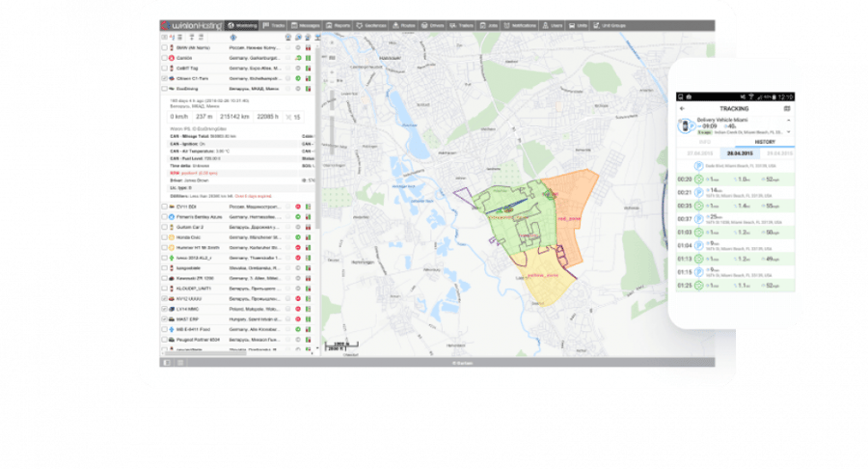Open the Reports tab

[x=339, y=25]
